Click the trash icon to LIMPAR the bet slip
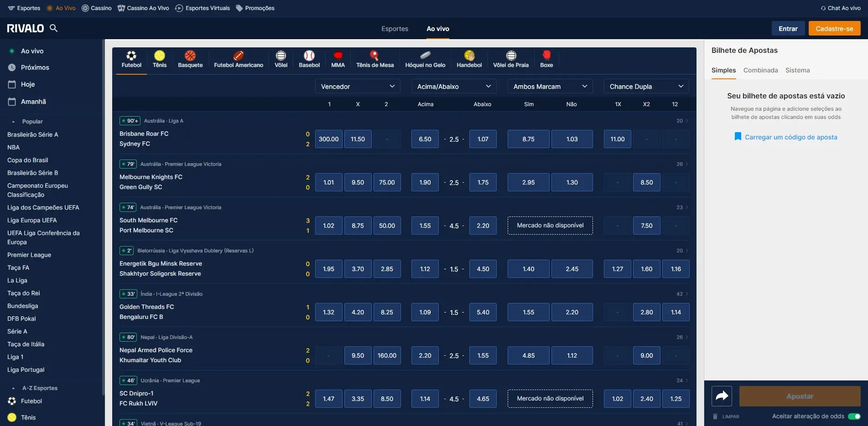The image size is (868, 426). pyautogui.click(x=715, y=416)
